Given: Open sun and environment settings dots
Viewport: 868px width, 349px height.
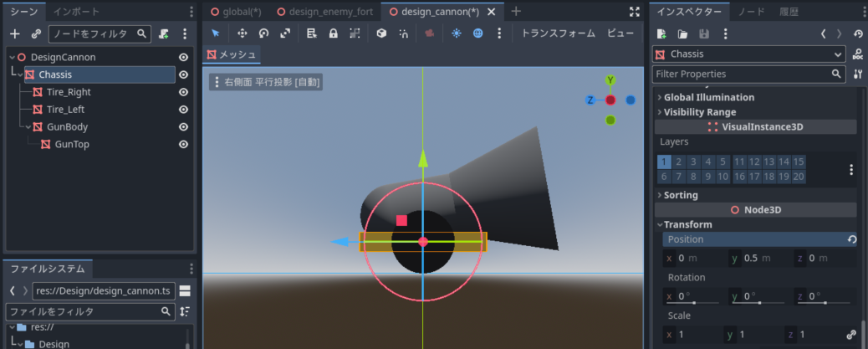Looking at the screenshot, I should tap(499, 33).
